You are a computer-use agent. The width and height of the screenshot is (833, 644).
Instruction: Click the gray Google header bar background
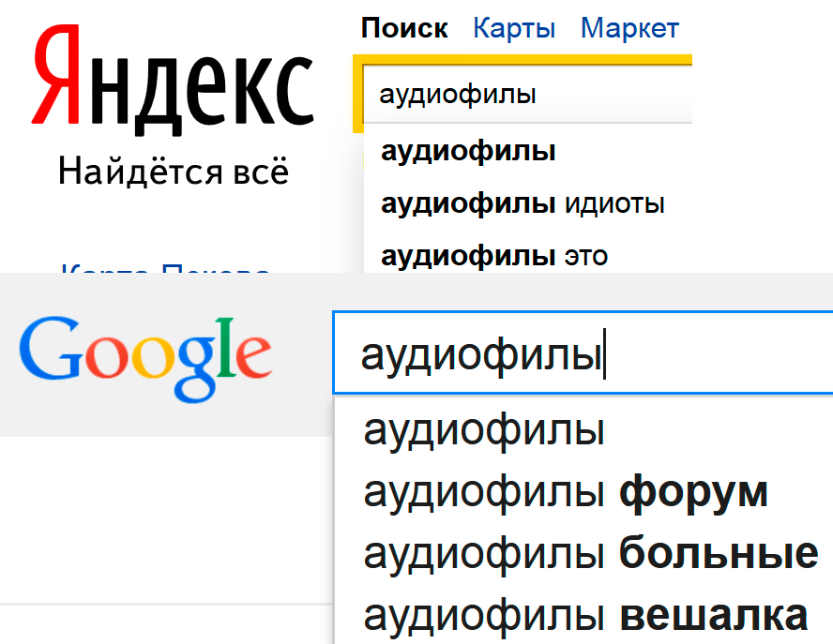[x=300, y=412]
